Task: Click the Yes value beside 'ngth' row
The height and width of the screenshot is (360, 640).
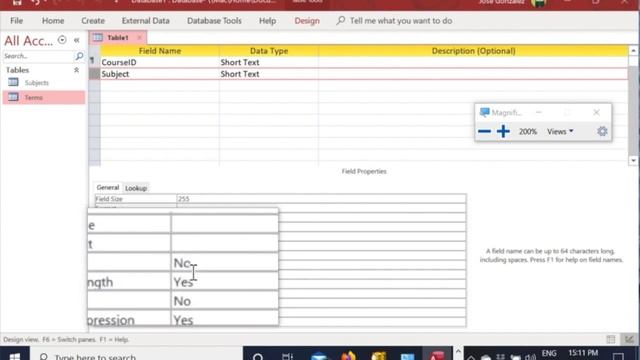Action: point(183,282)
